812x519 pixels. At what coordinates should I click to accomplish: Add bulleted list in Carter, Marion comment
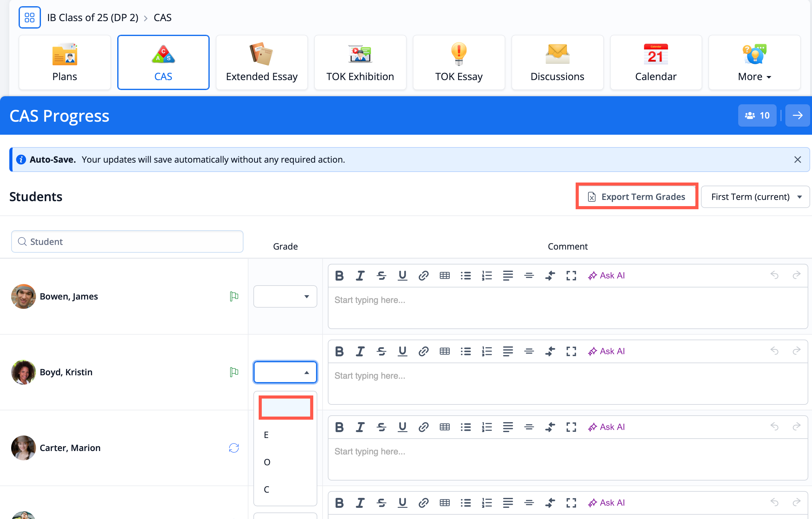[x=466, y=427]
